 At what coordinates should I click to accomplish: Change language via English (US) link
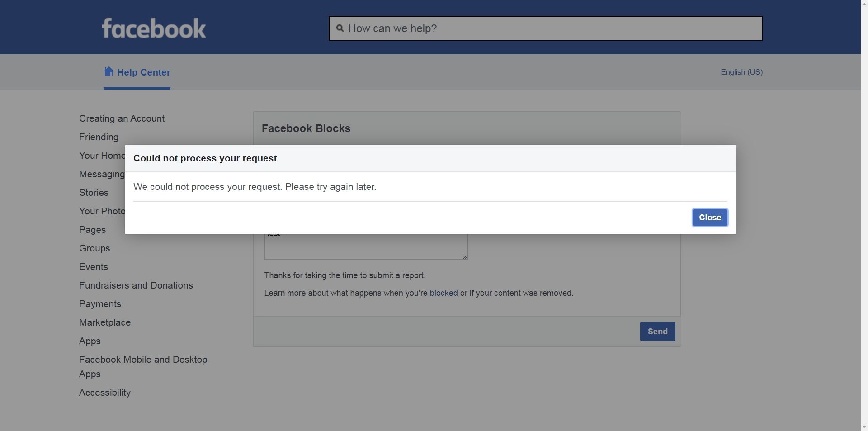[x=741, y=72]
